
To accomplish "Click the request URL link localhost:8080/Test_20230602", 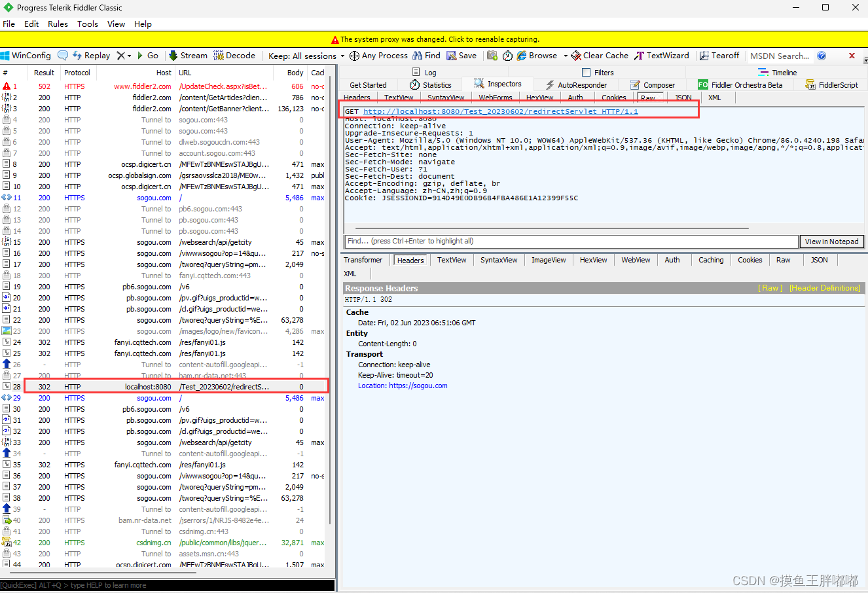I will coord(501,112).
